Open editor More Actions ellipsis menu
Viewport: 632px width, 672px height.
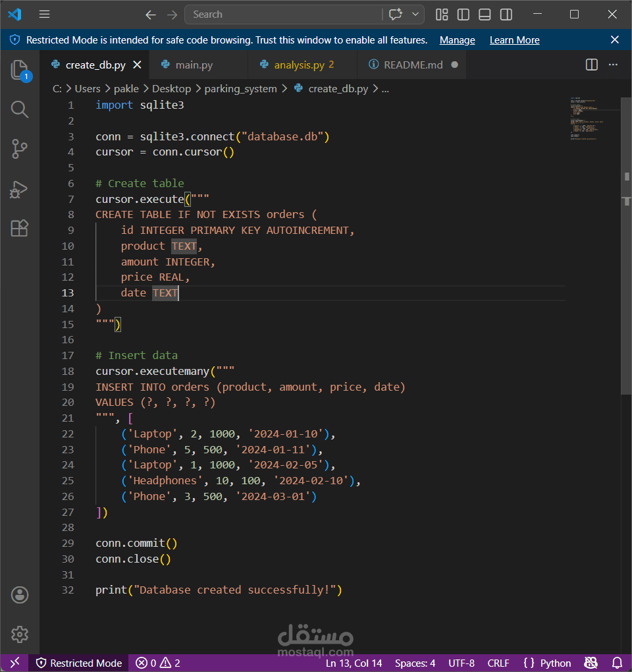tap(613, 65)
